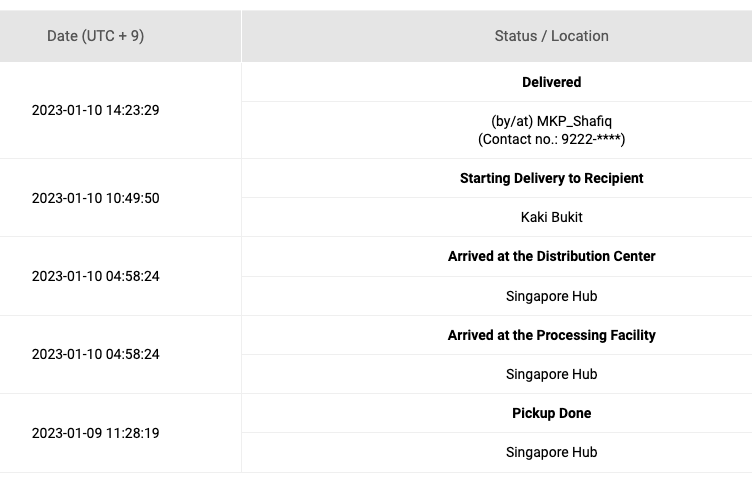This screenshot has height=491, width=752.
Task: Select Starting Delivery to Recipient status
Action: click(551, 179)
